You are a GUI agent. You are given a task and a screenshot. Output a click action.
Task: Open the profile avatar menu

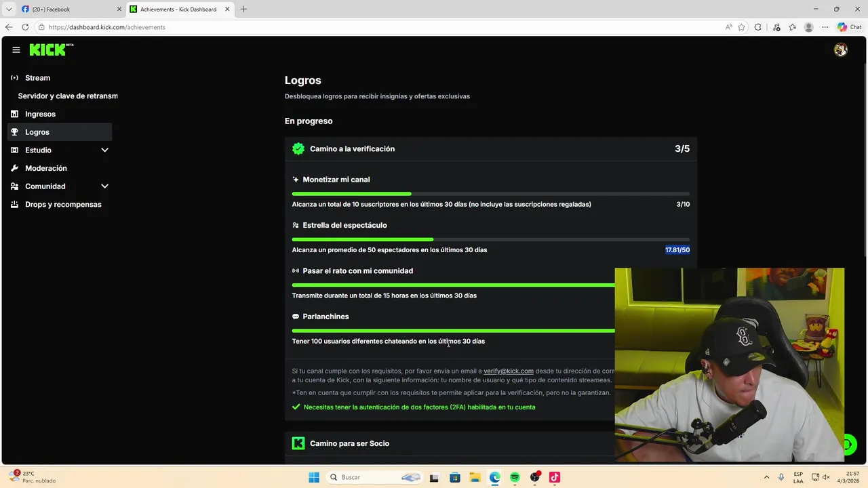[x=841, y=49]
